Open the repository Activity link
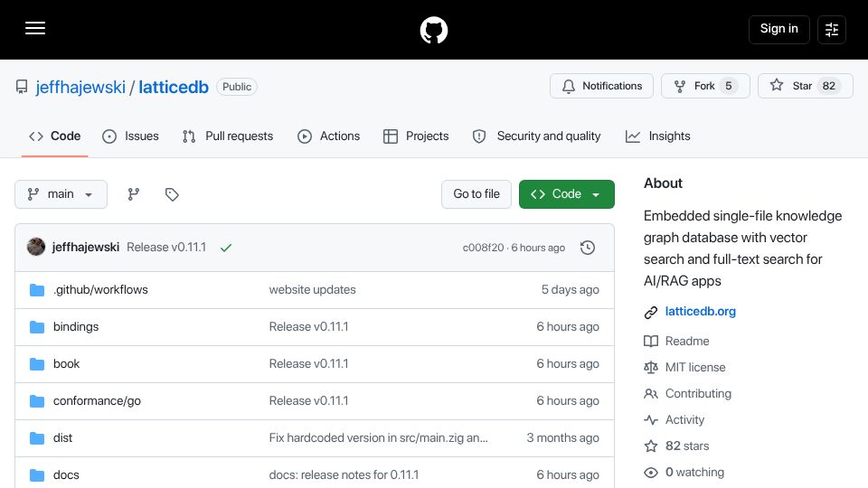The image size is (868, 488). 684,419
